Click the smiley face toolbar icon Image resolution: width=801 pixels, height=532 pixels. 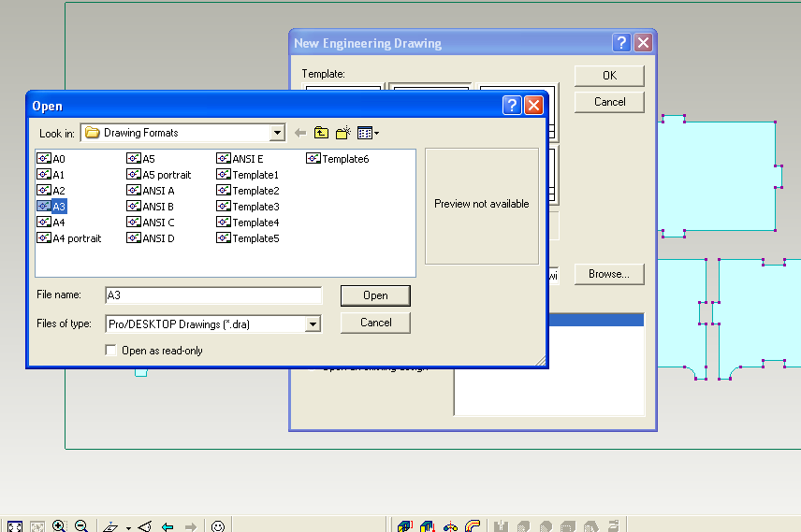coord(218,526)
